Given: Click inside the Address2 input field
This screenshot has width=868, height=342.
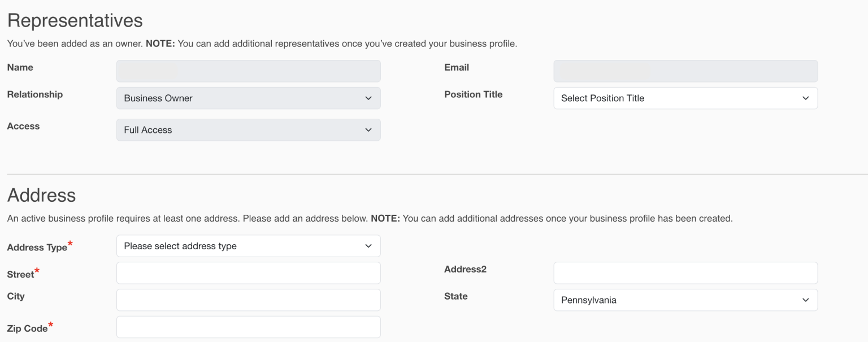Looking at the screenshot, I should tap(685, 272).
